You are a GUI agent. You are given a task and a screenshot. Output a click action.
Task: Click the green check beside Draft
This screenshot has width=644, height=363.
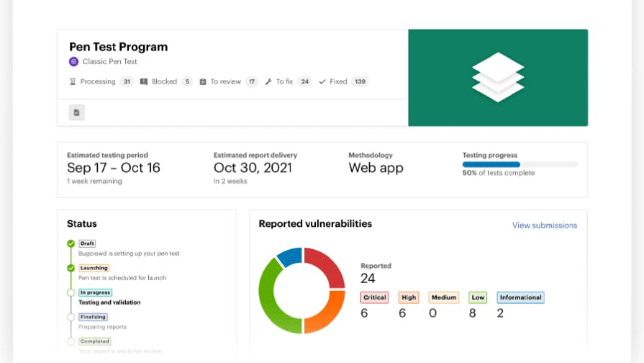tap(71, 243)
